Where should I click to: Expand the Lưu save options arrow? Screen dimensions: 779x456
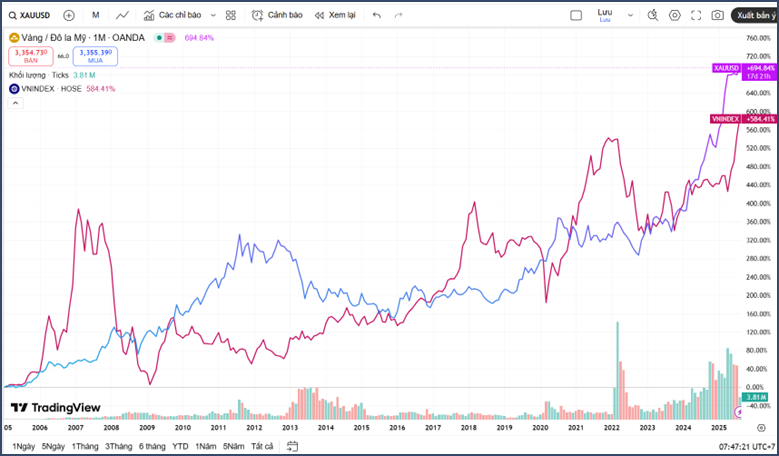(630, 15)
